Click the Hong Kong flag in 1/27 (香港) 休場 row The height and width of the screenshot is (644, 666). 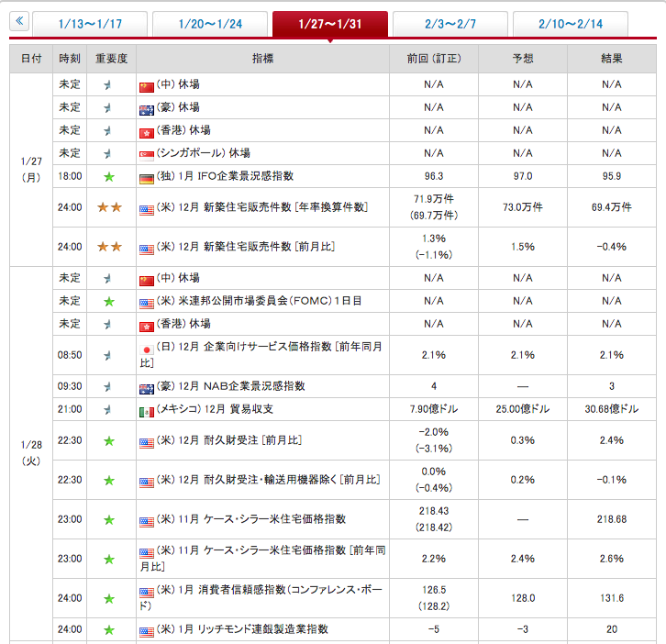pyautogui.click(x=147, y=133)
